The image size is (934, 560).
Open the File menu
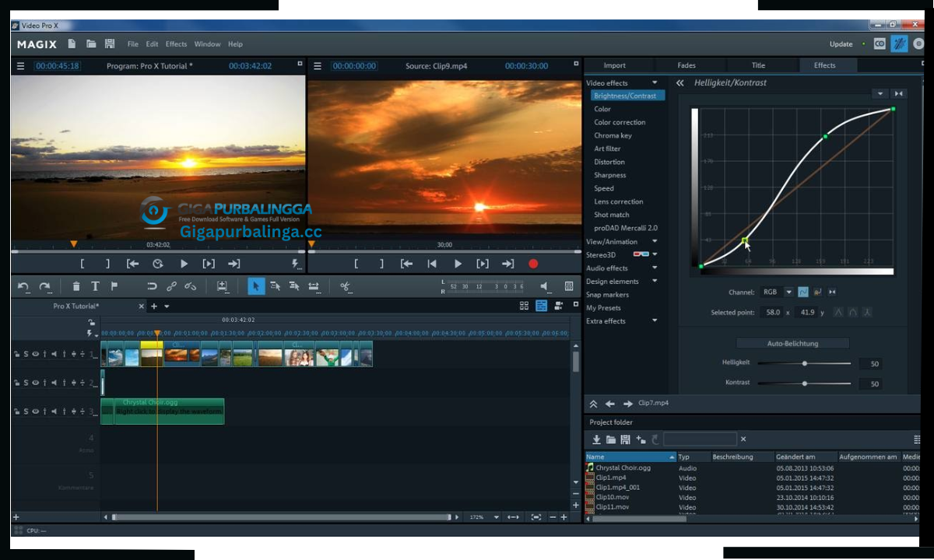(132, 44)
